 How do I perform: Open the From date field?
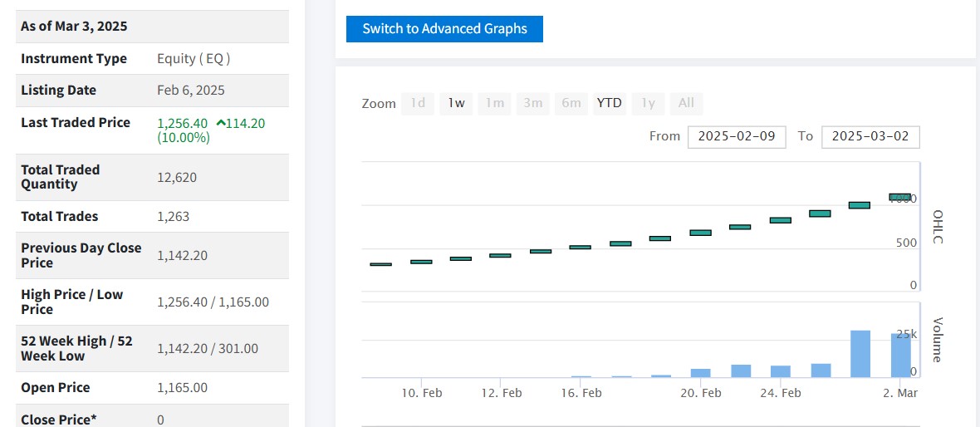click(x=737, y=136)
